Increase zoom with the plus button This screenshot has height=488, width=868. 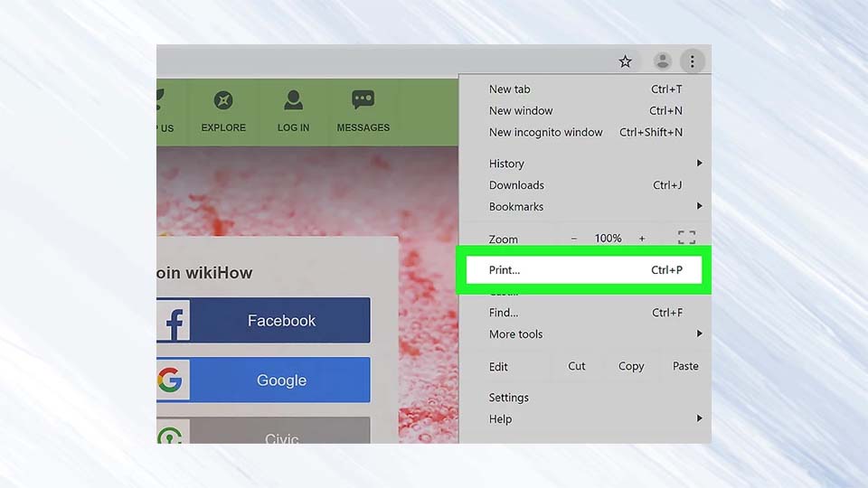tap(642, 239)
